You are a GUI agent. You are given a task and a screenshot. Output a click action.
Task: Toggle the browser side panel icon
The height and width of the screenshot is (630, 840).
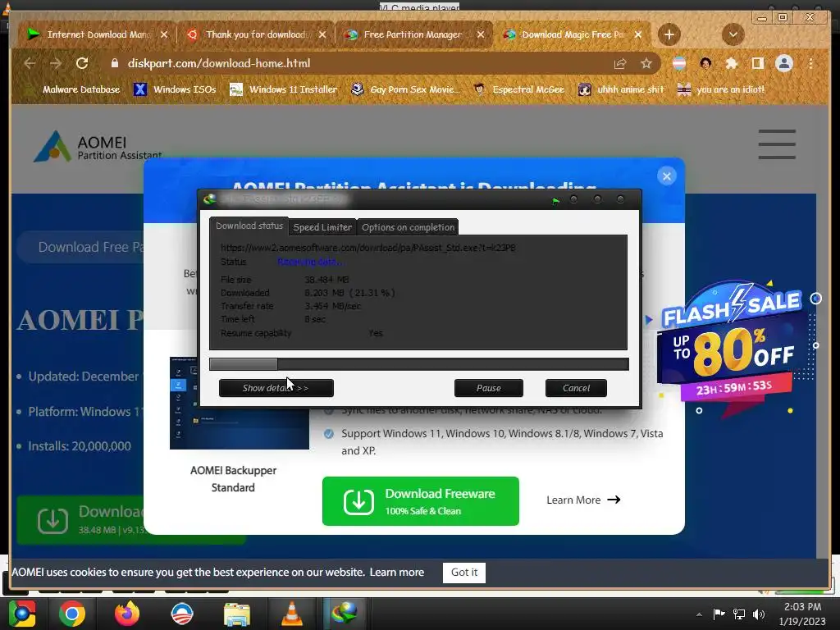pyautogui.click(x=757, y=64)
